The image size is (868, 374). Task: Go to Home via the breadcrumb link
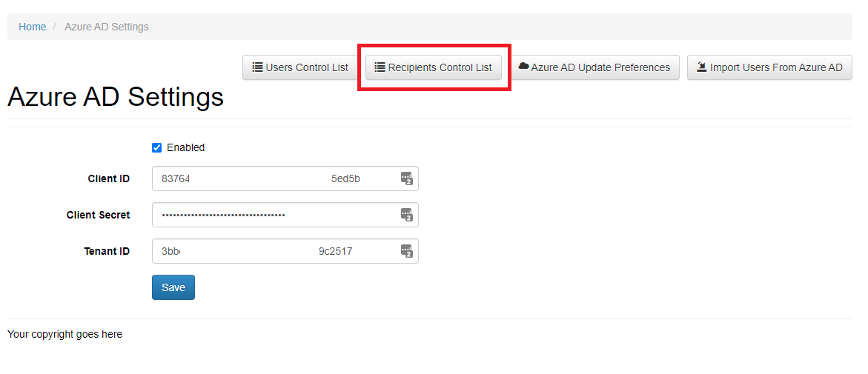(32, 27)
